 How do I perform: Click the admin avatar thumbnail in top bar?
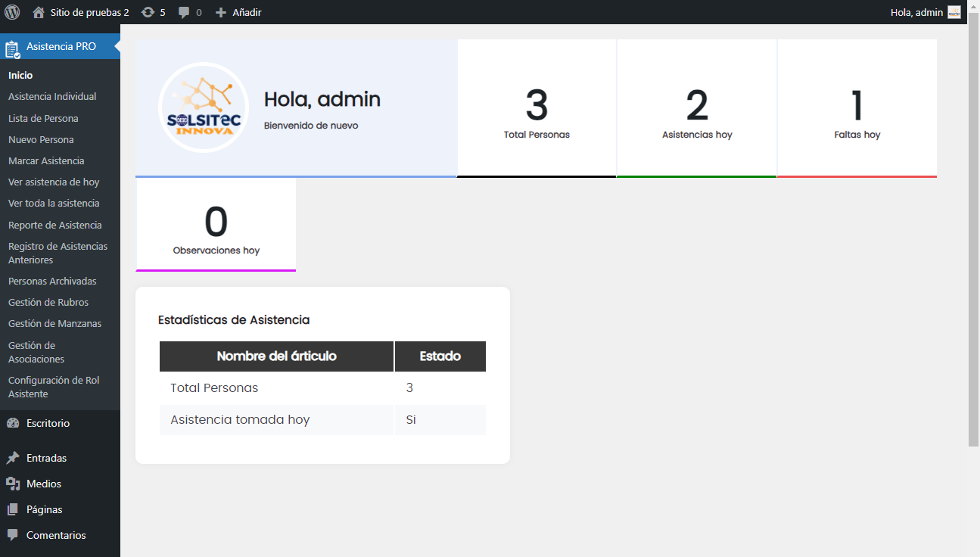pos(954,12)
